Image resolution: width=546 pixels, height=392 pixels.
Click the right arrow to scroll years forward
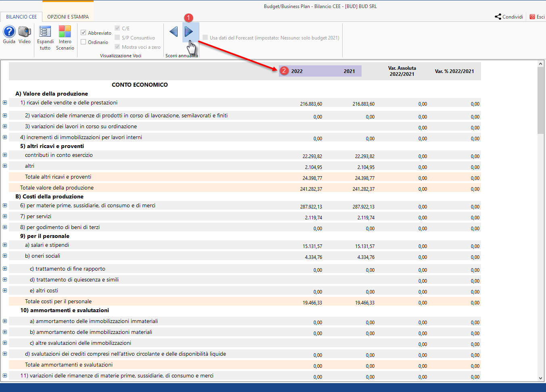(188, 31)
